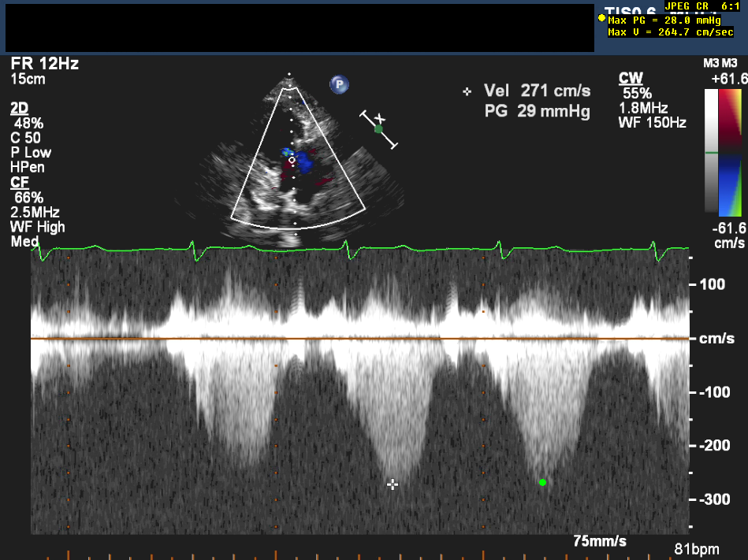Click the blue P probe orientation icon
This screenshot has height=560, width=748.
tap(340, 84)
